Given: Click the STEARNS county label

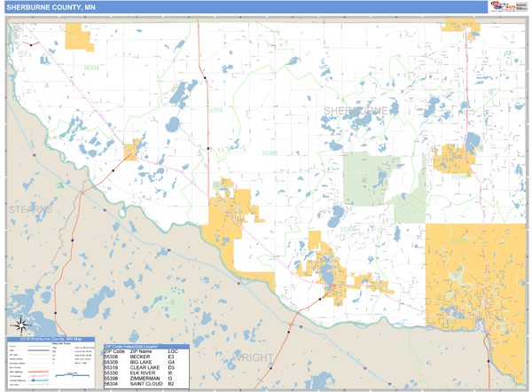Looking at the screenshot, I should click(32, 208).
